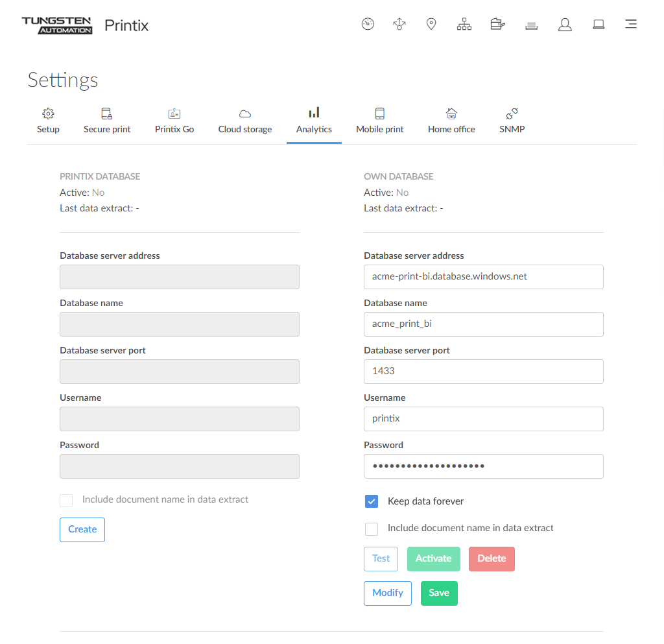
Task: Open the Users person icon
Action: click(x=565, y=25)
